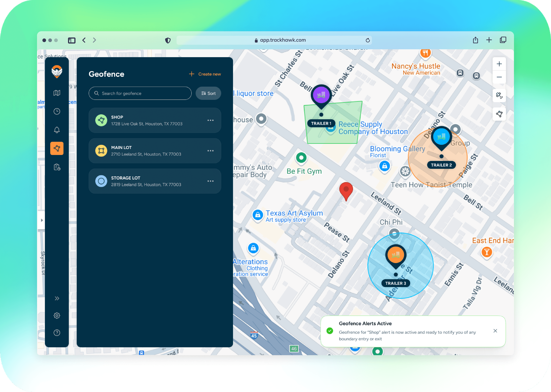Open options menu for the SHOP geofence
The height and width of the screenshot is (392, 551).
(x=211, y=120)
